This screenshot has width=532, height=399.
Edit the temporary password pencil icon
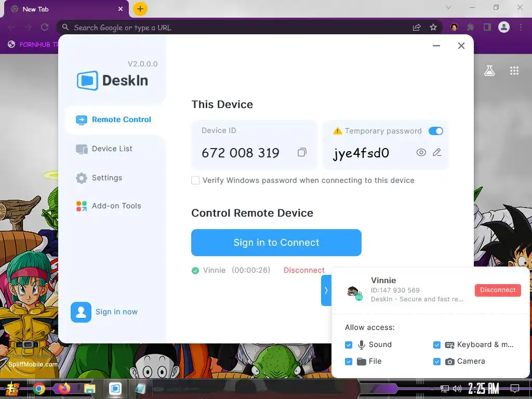point(437,152)
